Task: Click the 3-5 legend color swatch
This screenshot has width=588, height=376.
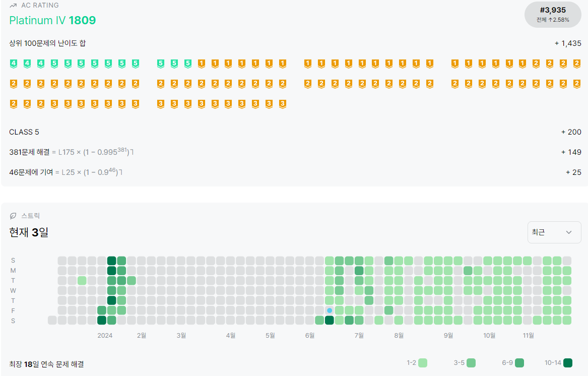Action: tap(471, 363)
